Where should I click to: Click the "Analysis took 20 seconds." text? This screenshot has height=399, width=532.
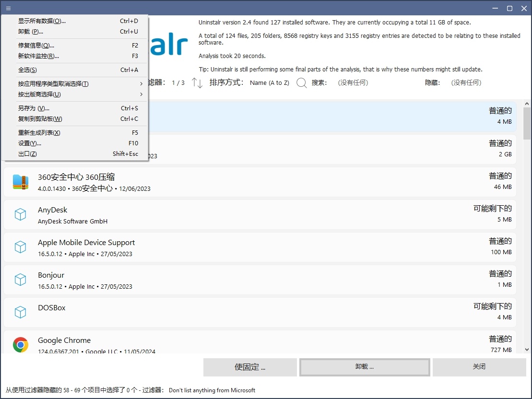click(232, 56)
